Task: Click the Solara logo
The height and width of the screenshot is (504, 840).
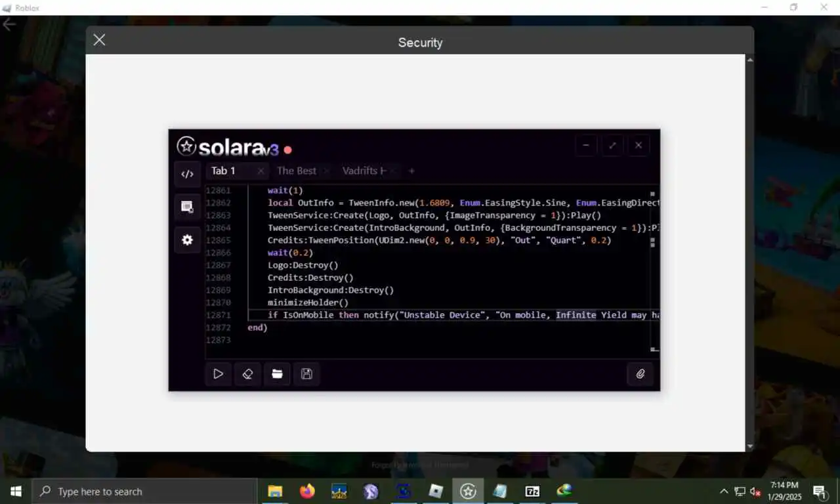Action: coord(228,146)
